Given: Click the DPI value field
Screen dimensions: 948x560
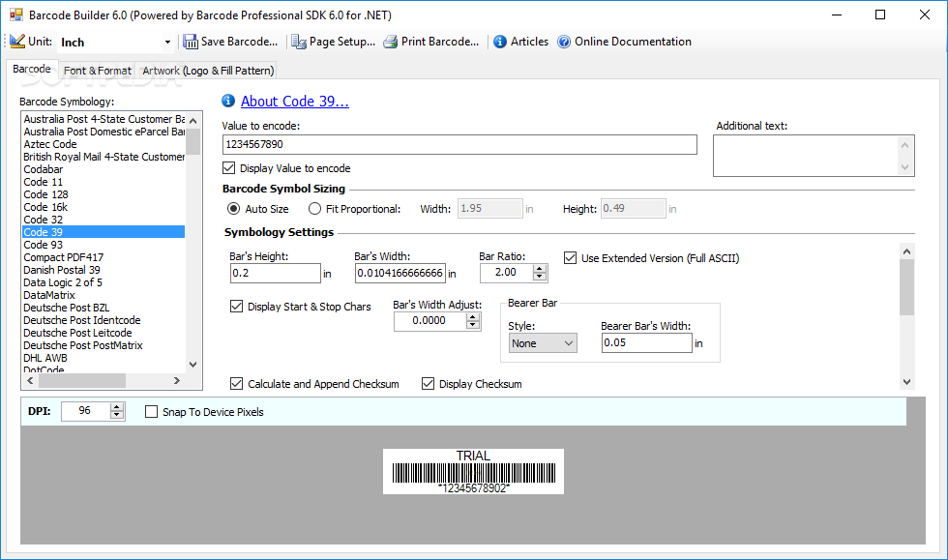Looking at the screenshot, I should click(x=86, y=411).
